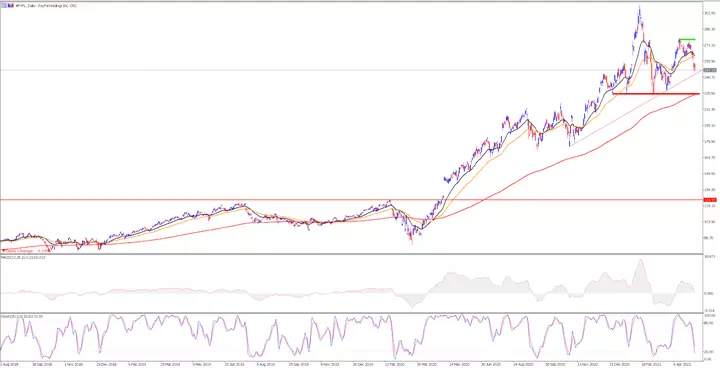Click the PayPal Holdings chart title text

point(46,6)
